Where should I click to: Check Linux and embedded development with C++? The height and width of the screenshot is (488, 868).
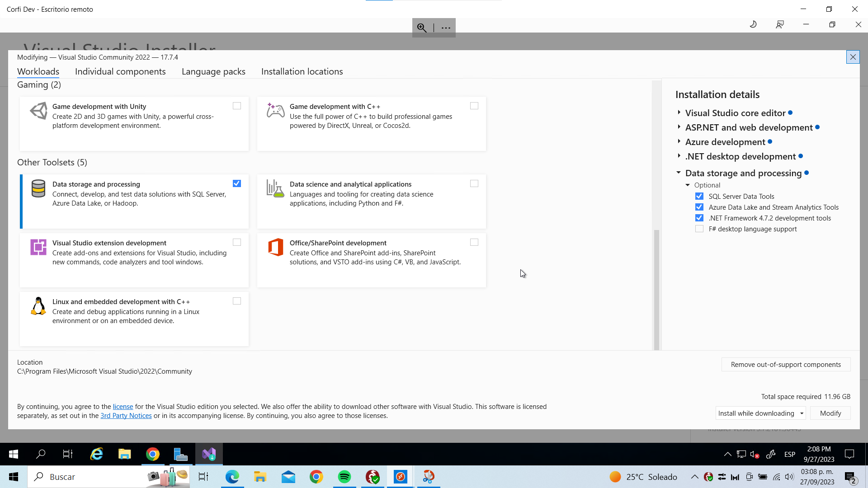click(237, 301)
